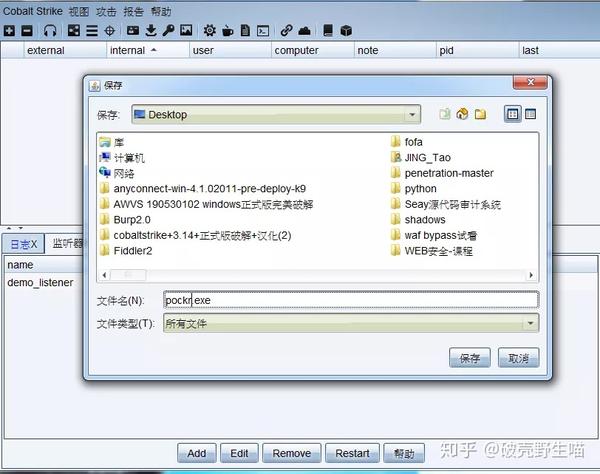Click the Restart listener button
600x474 pixels.
[352, 453]
